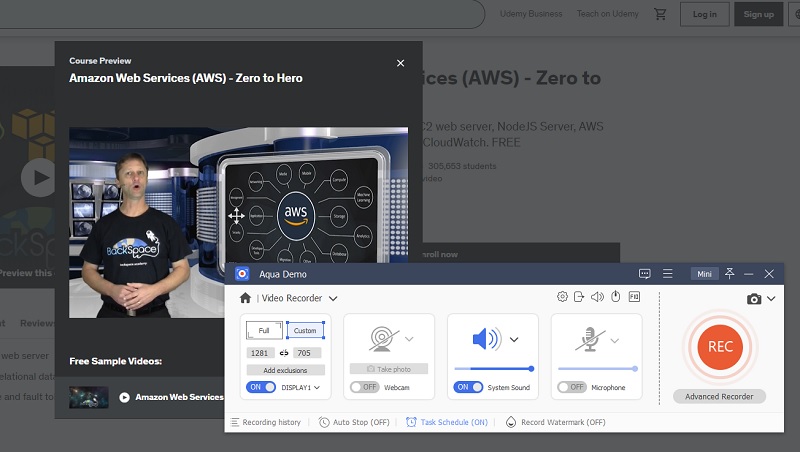Viewport: 800px width, 452px height.
Task: Open the DISPLAY1 display dropdown
Action: tap(301, 387)
